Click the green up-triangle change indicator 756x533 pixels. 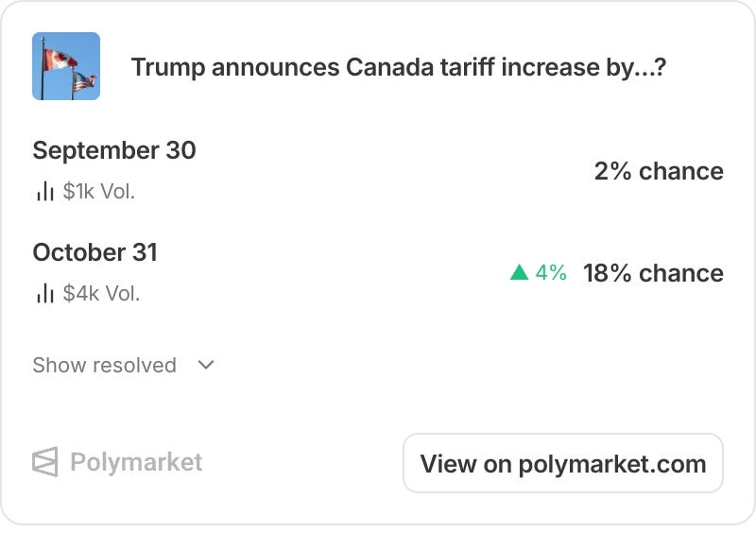[x=519, y=272]
